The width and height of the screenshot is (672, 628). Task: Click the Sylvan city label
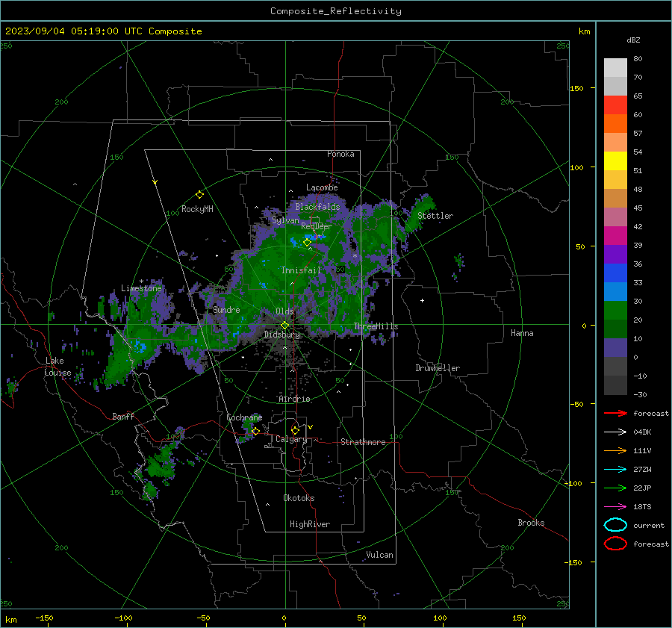[x=285, y=221]
